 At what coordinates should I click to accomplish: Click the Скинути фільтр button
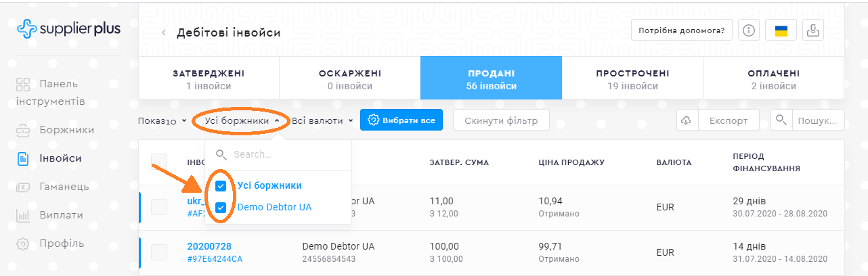502,120
